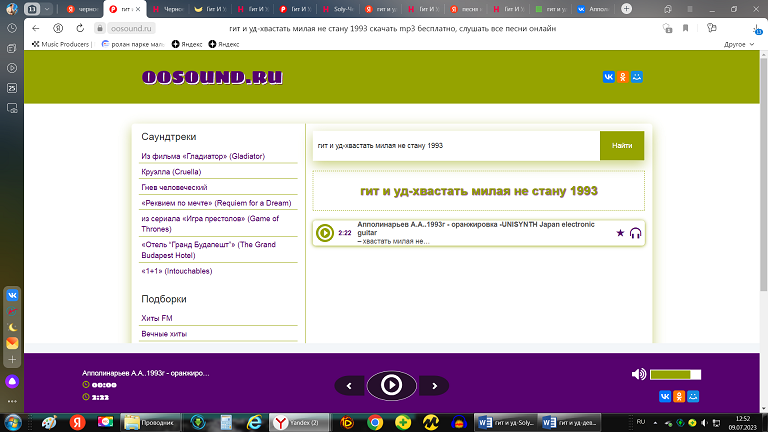Close the active oosound tab
This screenshot has height=432, width=768.
[x=138, y=9]
